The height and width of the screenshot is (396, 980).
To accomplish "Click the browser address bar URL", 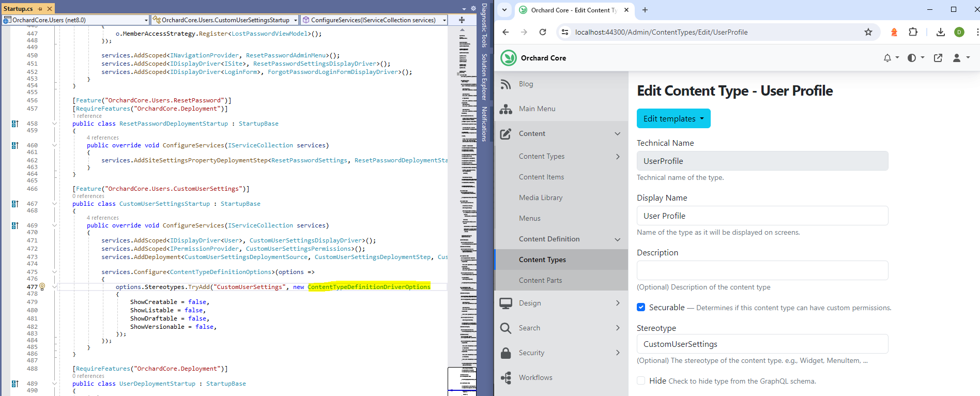I will pyautogui.click(x=661, y=32).
